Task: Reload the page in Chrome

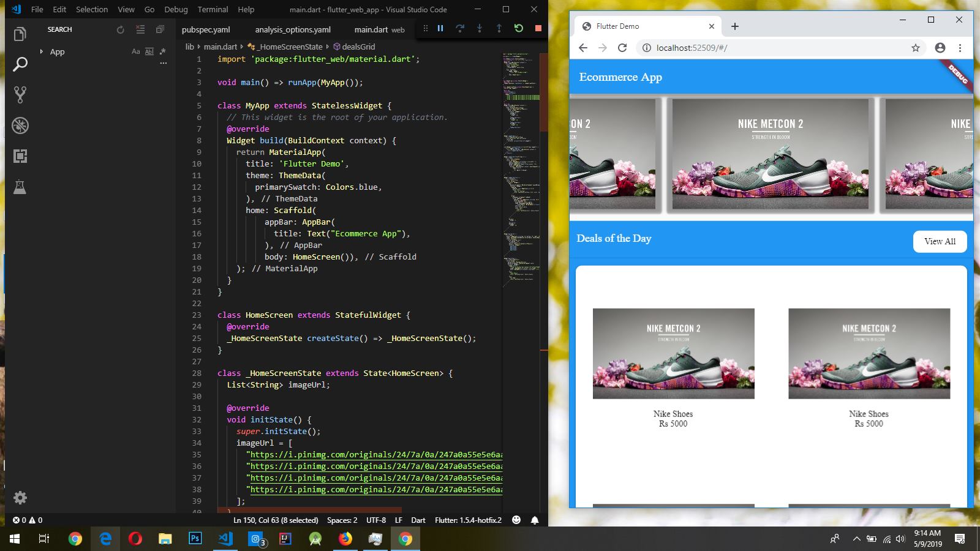Action: [x=622, y=48]
